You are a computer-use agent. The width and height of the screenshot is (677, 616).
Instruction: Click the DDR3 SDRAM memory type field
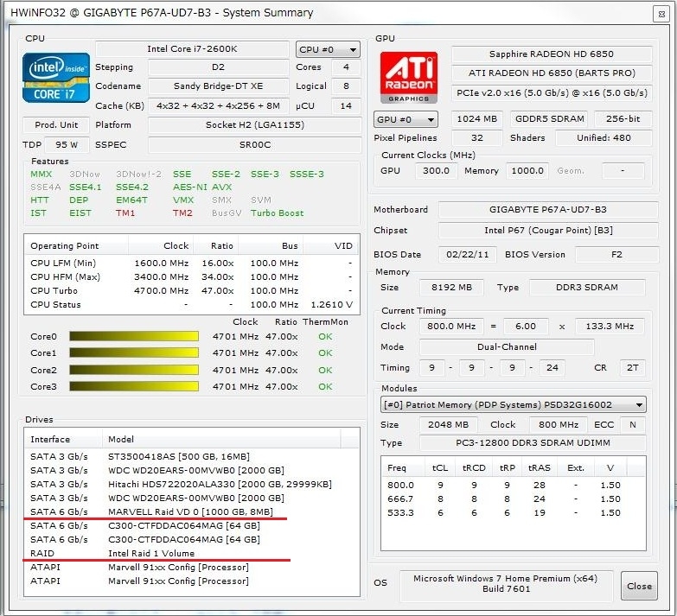[x=587, y=288]
